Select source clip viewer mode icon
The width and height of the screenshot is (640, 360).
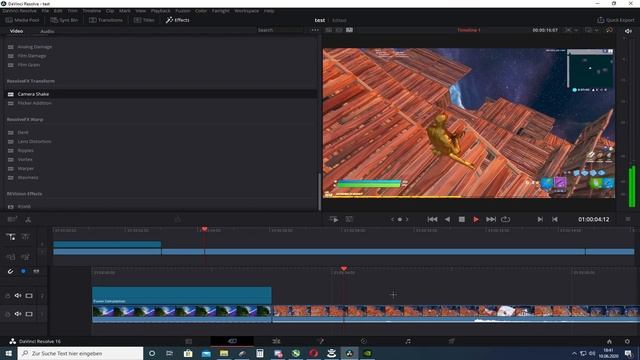point(329,30)
